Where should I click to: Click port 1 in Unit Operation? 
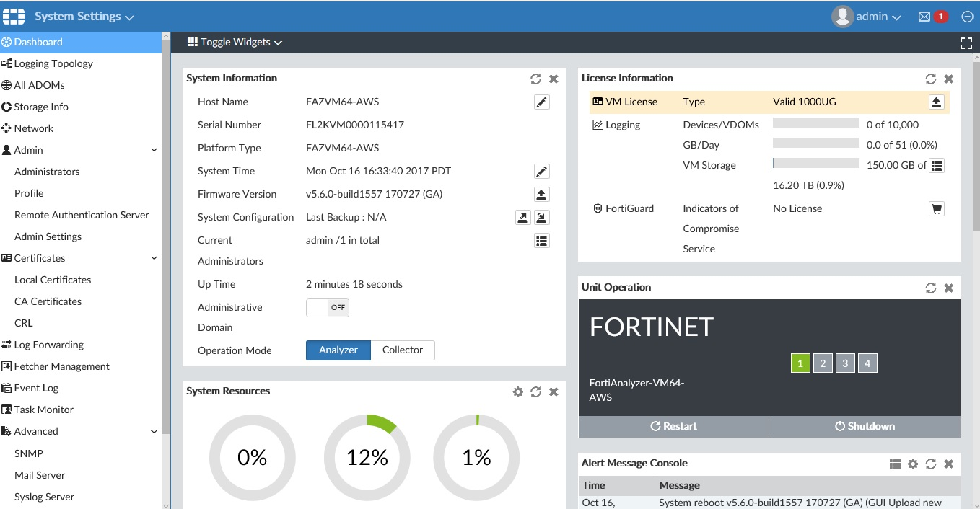(x=800, y=363)
